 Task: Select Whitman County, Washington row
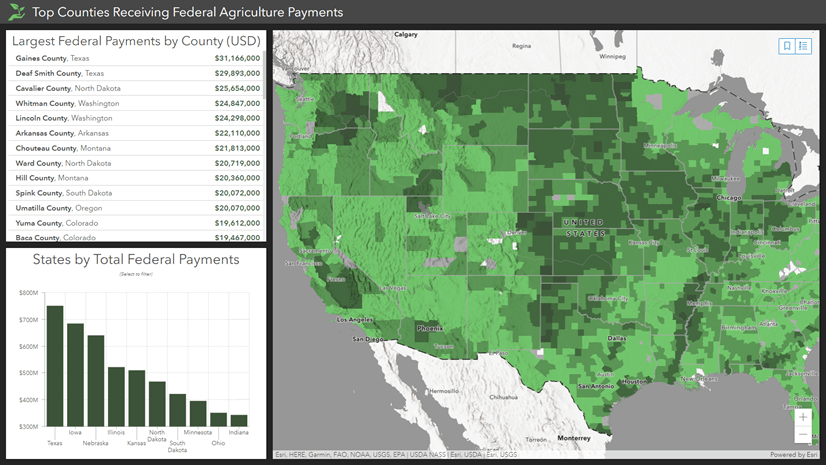[x=136, y=103]
